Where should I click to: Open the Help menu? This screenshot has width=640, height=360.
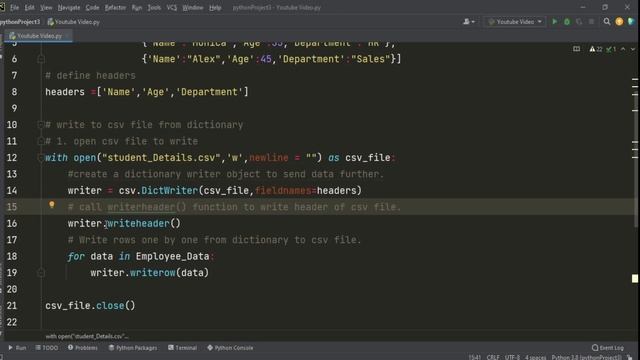tap(215, 7)
